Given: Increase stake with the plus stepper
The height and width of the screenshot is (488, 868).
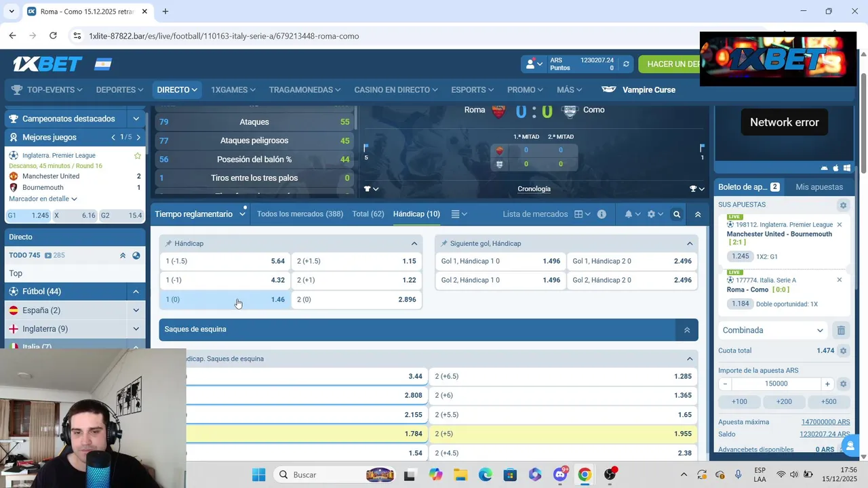Looking at the screenshot, I should tap(827, 384).
